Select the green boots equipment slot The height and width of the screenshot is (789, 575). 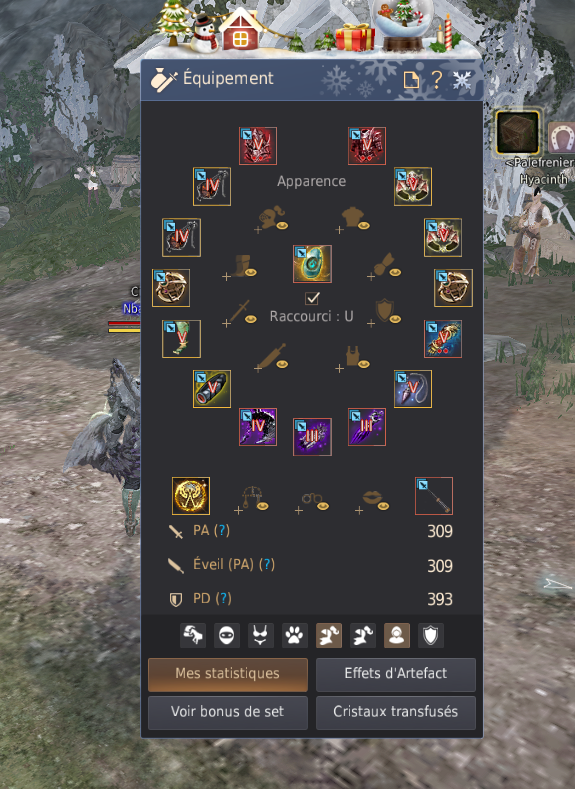point(182,339)
